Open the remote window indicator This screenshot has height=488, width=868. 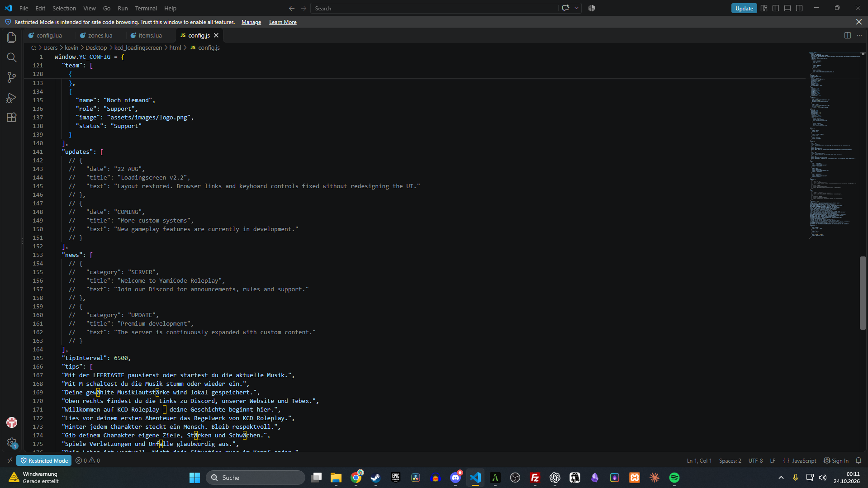click(x=10, y=460)
